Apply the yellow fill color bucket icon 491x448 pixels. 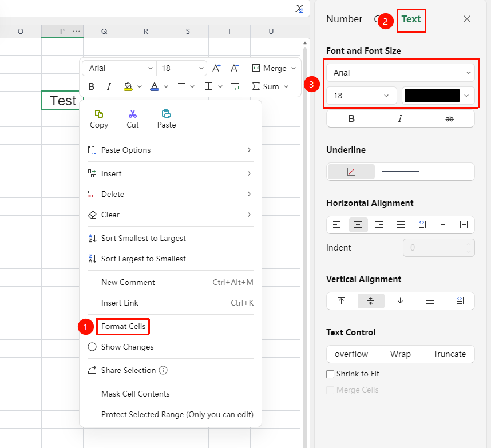(128, 86)
